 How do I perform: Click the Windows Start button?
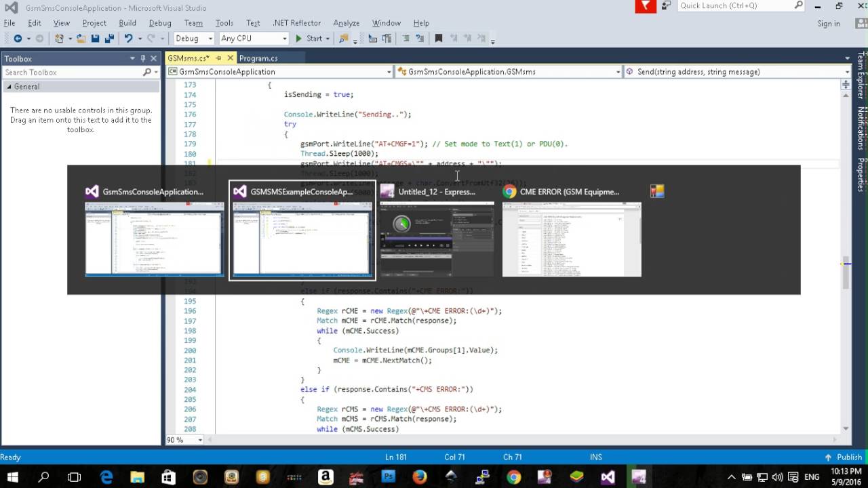point(12,477)
